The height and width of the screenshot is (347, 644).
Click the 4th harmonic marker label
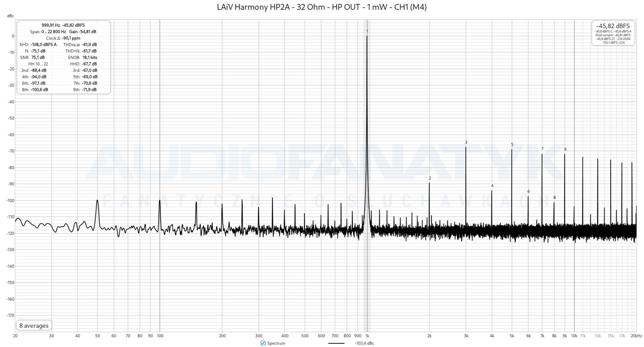click(x=492, y=186)
